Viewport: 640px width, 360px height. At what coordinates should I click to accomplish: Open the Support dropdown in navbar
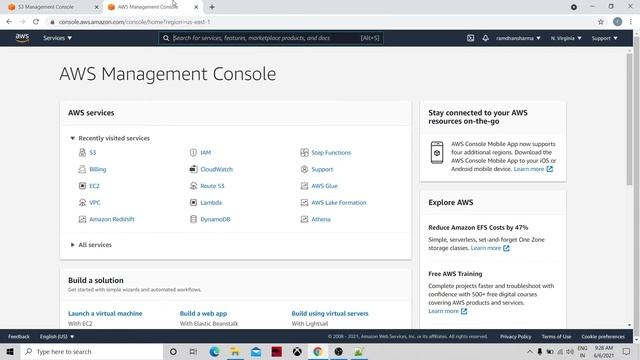pyautogui.click(x=604, y=38)
